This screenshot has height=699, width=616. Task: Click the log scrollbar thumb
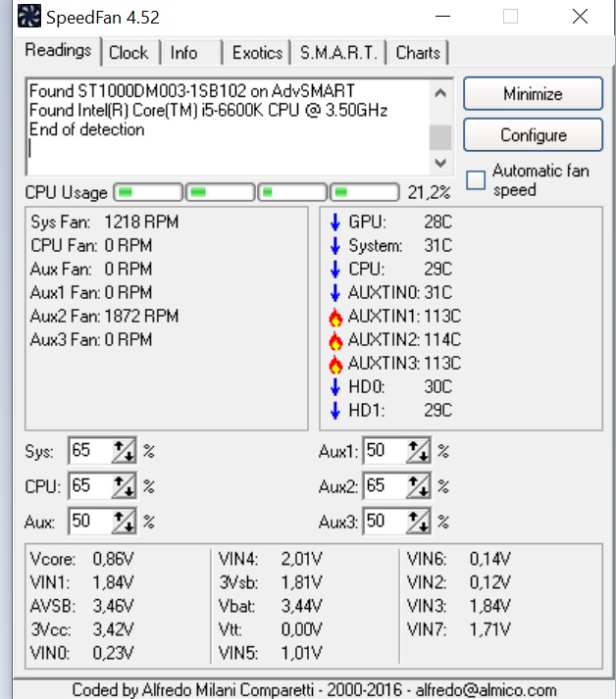coord(440,138)
